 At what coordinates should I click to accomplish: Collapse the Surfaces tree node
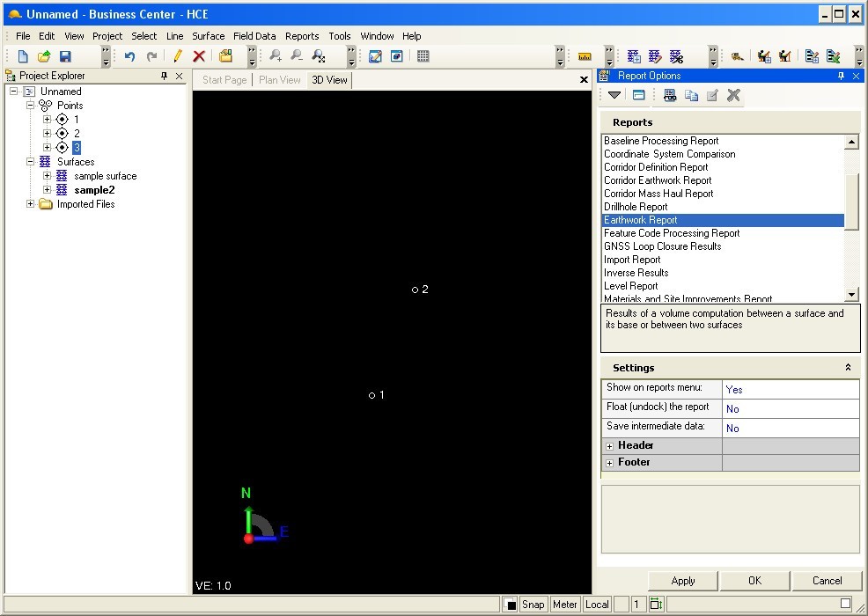[31, 162]
